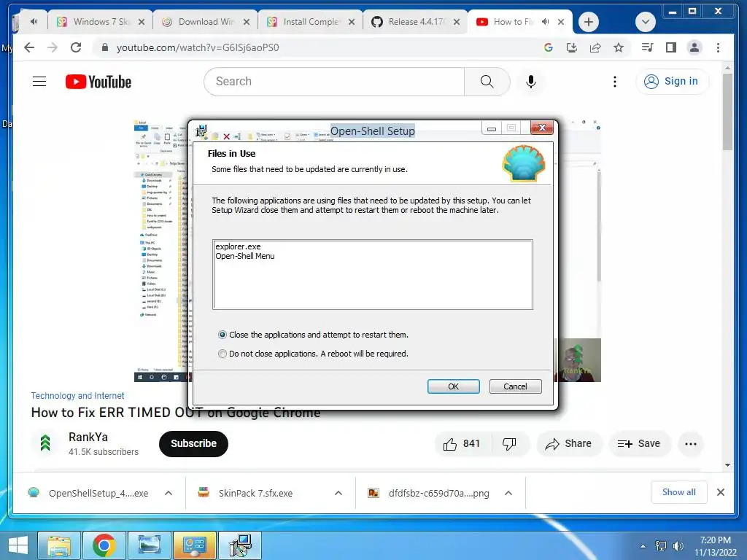Expand SkinPack 7.sfx.exe download options chevron

[x=338, y=494]
